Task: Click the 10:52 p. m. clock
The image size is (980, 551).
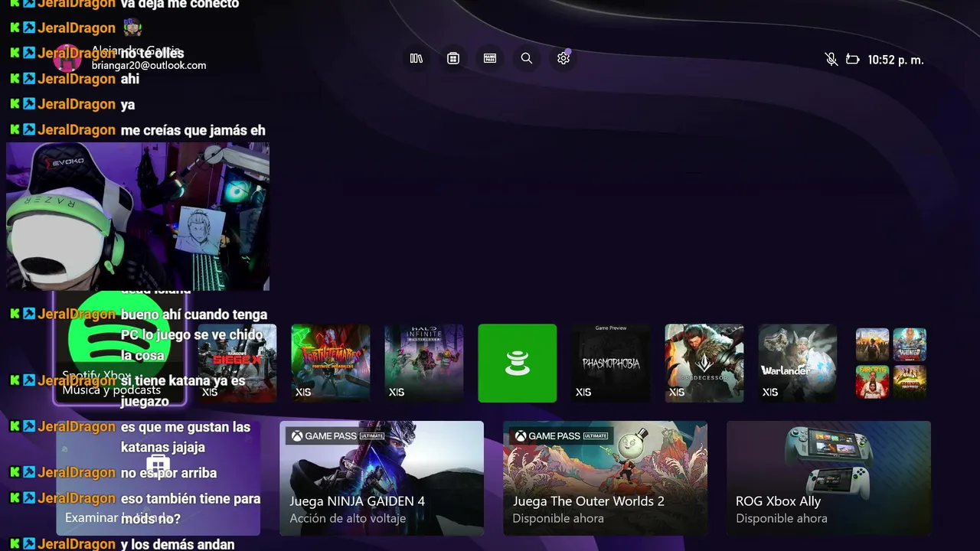Action: 896,60
